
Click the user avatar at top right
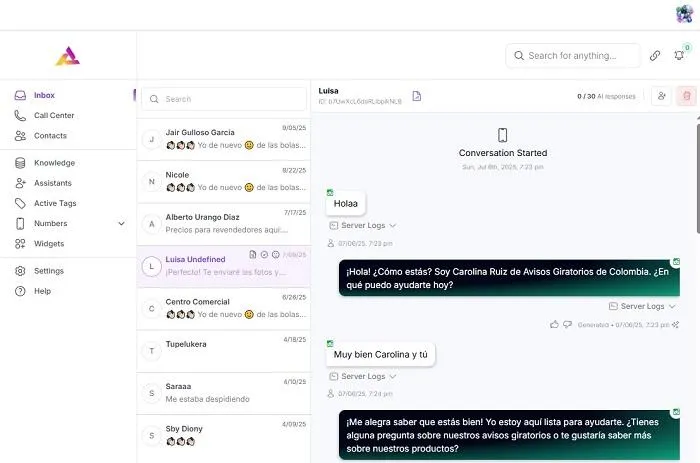pos(684,14)
